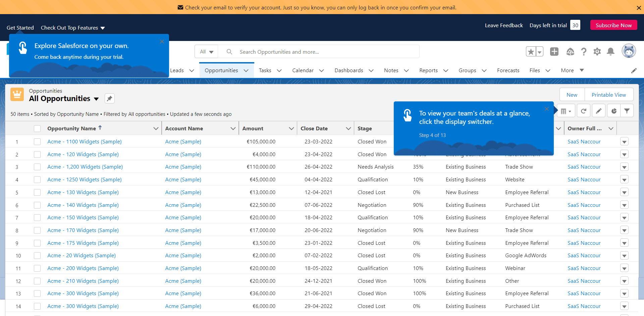
Task: Check the Acme - 130 Widgets row
Action: pyautogui.click(x=37, y=192)
